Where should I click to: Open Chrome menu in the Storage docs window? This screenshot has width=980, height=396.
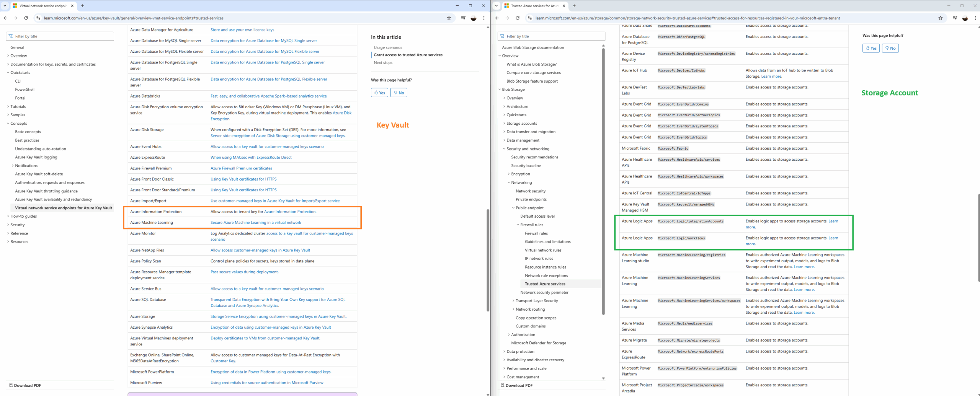[975, 18]
